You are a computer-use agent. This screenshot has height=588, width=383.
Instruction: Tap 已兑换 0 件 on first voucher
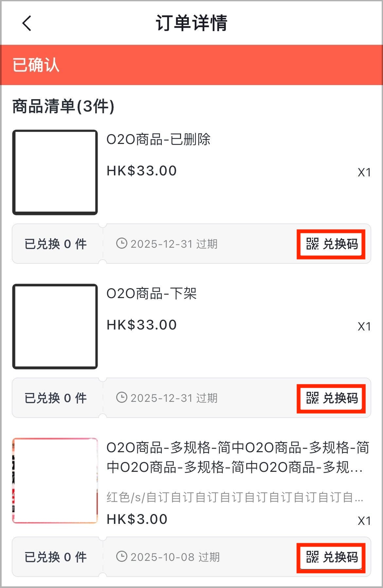pyautogui.click(x=56, y=244)
